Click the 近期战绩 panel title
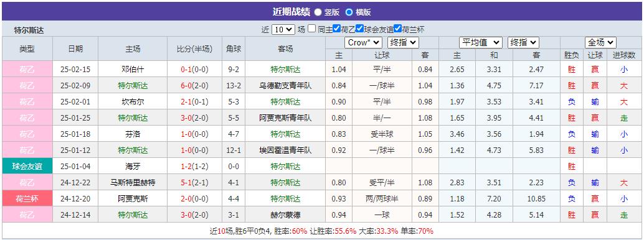644x240 pixels. tap(291, 11)
